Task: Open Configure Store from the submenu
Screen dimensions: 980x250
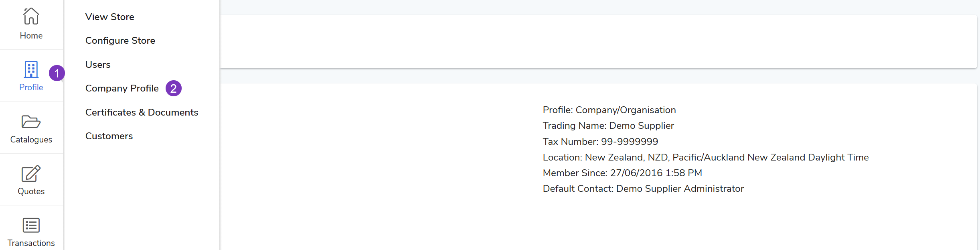Action: click(120, 41)
